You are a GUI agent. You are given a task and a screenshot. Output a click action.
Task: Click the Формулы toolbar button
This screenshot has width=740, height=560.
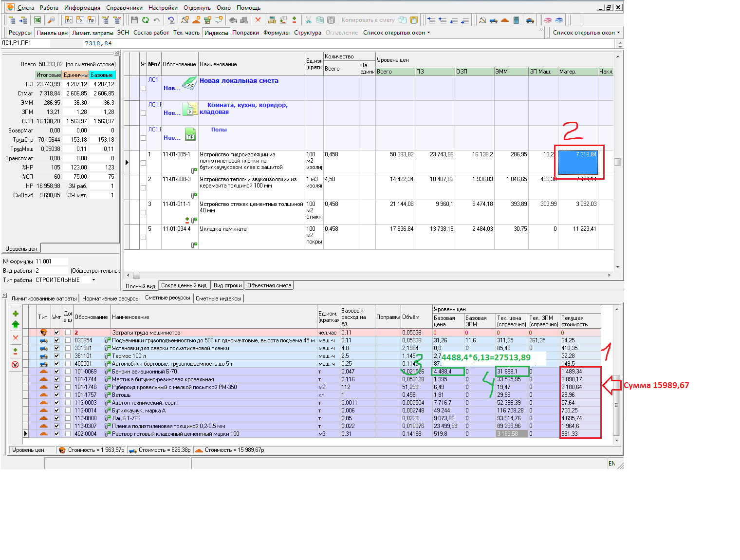coord(276,33)
